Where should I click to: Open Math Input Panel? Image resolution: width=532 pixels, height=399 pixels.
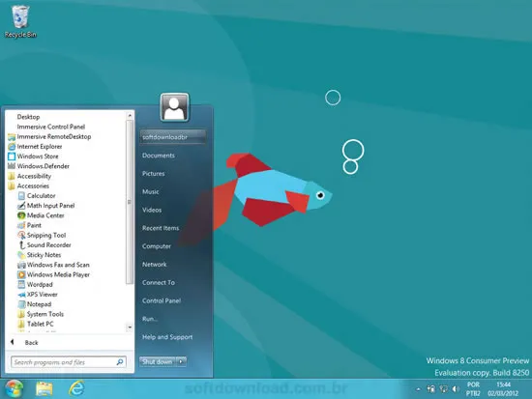tap(46, 206)
